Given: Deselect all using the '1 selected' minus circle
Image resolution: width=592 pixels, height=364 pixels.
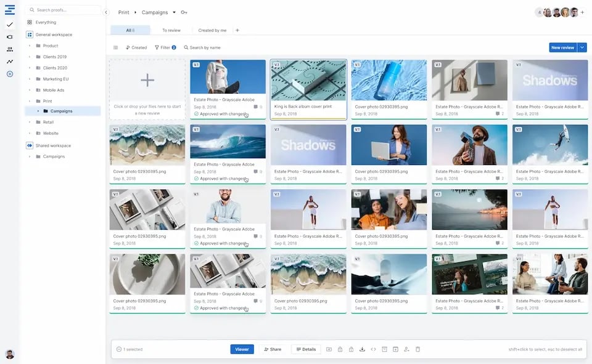Looking at the screenshot, I should [x=118, y=349].
